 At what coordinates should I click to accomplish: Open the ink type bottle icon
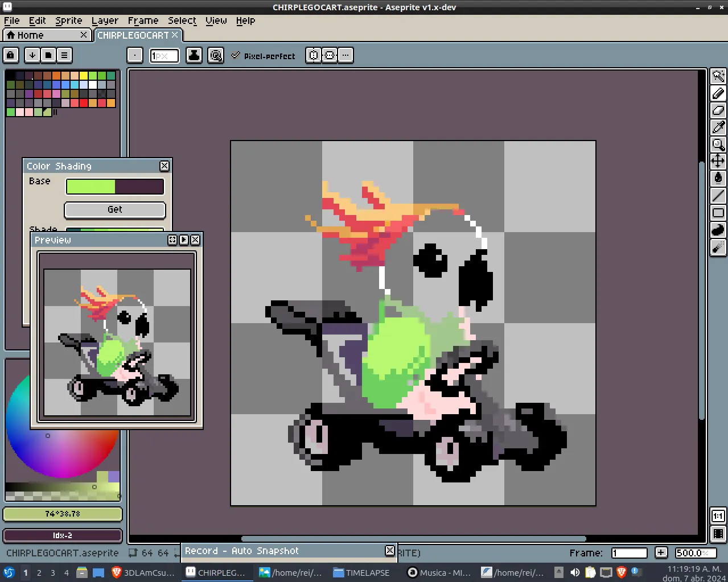point(194,55)
